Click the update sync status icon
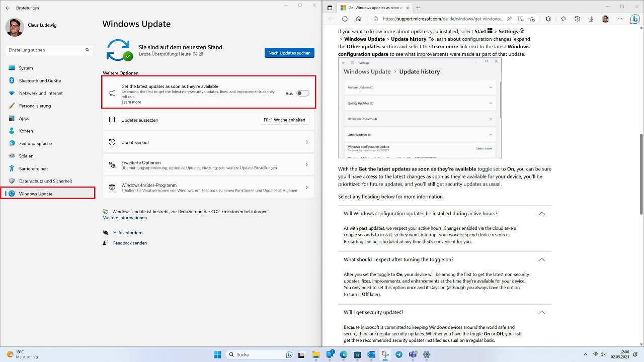The image size is (644, 362). pyautogui.click(x=119, y=50)
